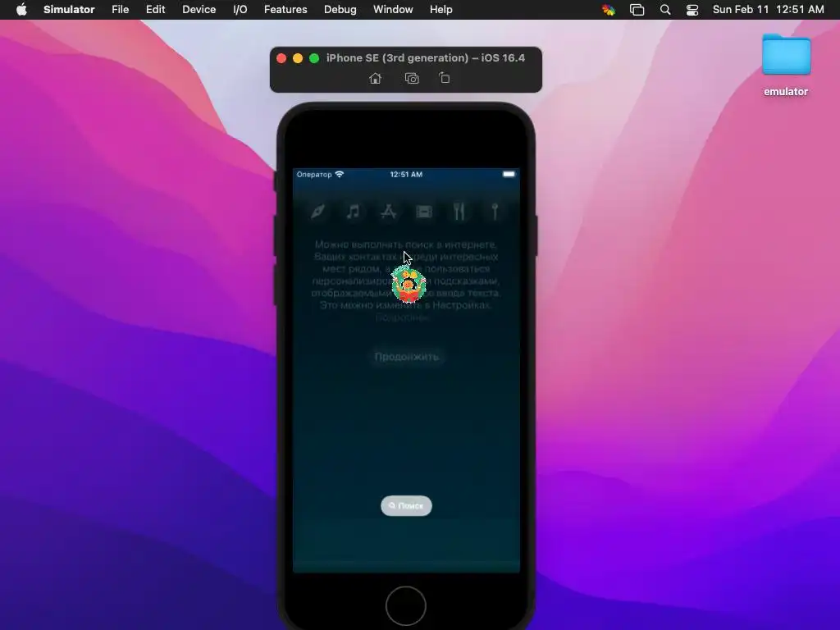Open the Help menu

[441, 10]
